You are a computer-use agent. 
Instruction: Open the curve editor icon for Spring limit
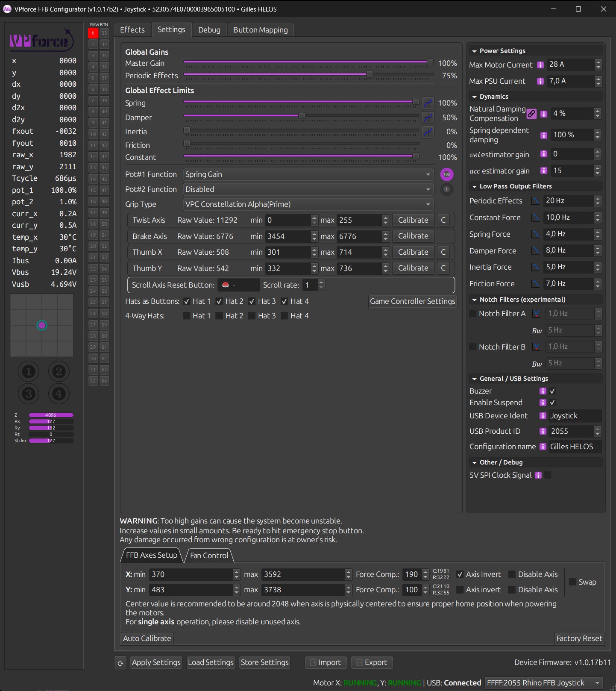pos(428,103)
